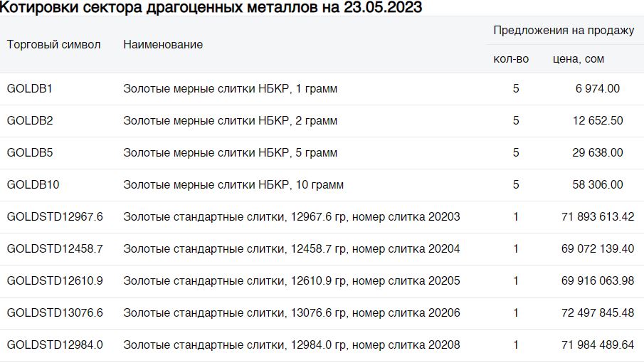Click the price 6 974.00
Screen dimensions: 644x363
point(598,89)
